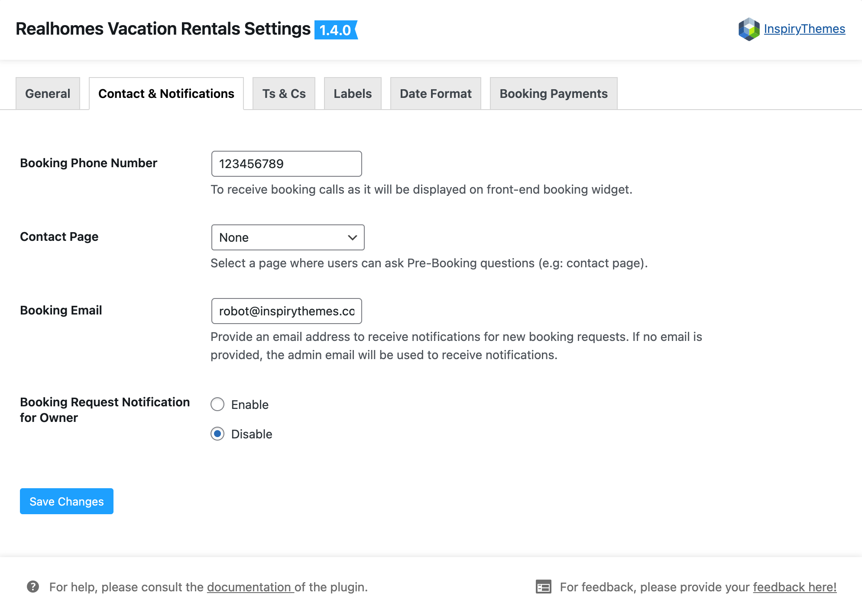Click the 1.4.0 version badge
Screen dimensions: 862x616
pos(336,30)
